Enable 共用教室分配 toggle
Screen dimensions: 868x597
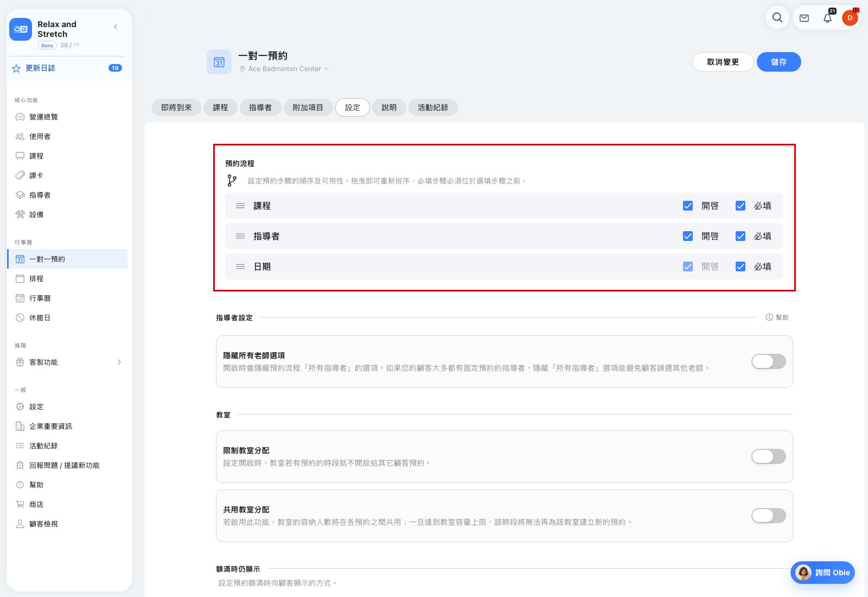(769, 516)
